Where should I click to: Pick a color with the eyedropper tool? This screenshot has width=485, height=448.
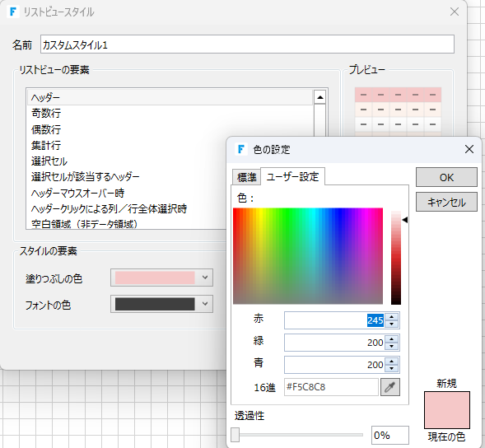(x=390, y=387)
